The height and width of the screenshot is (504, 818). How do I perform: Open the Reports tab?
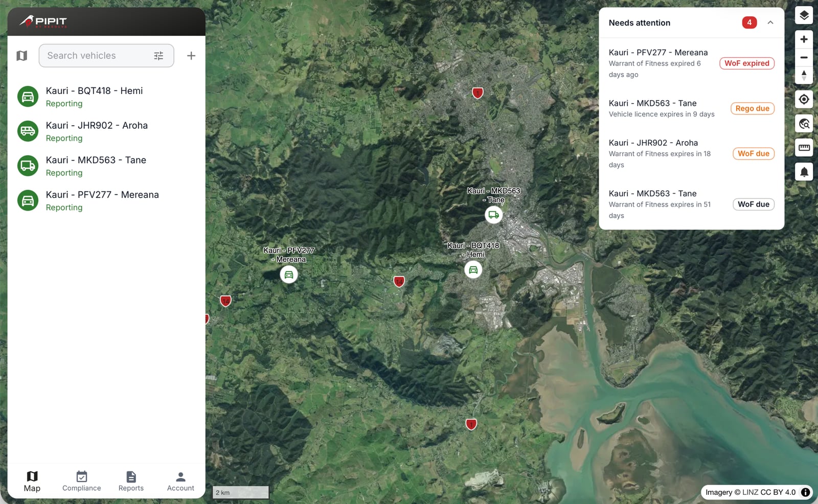click(x=131, y=482)
